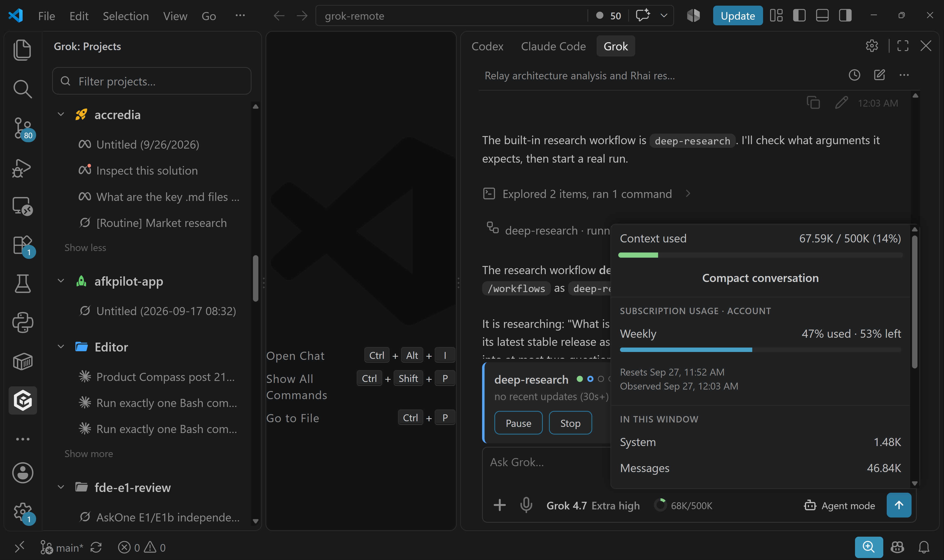944x560 pixels.
Task: Open zoom magnifier in status bar
Action: (869, 547)
